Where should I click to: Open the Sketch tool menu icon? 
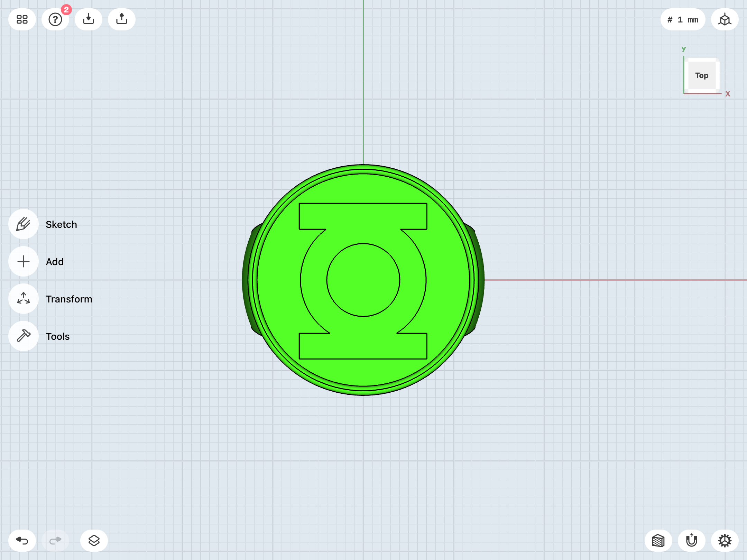24,224
